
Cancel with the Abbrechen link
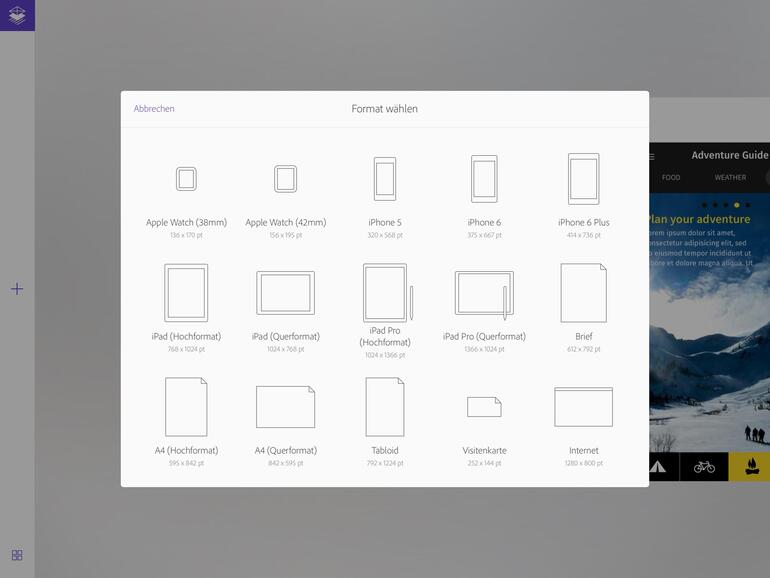154,109
